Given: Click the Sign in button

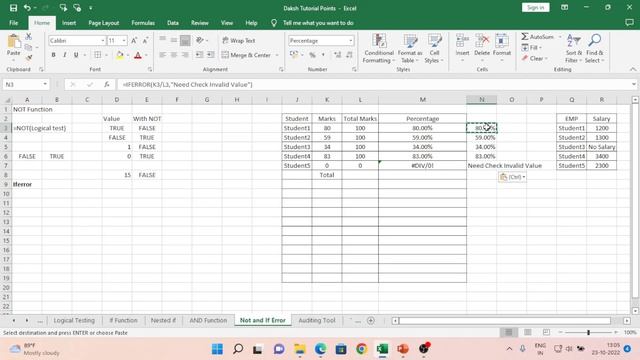Looking at the screenshot, I should coord(536,7).
